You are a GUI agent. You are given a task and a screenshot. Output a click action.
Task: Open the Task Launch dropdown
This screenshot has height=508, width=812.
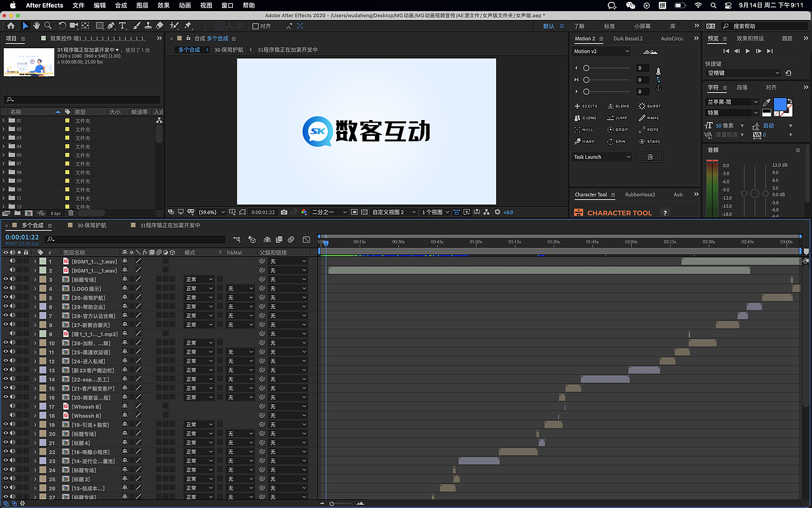(x=603, y=157)
